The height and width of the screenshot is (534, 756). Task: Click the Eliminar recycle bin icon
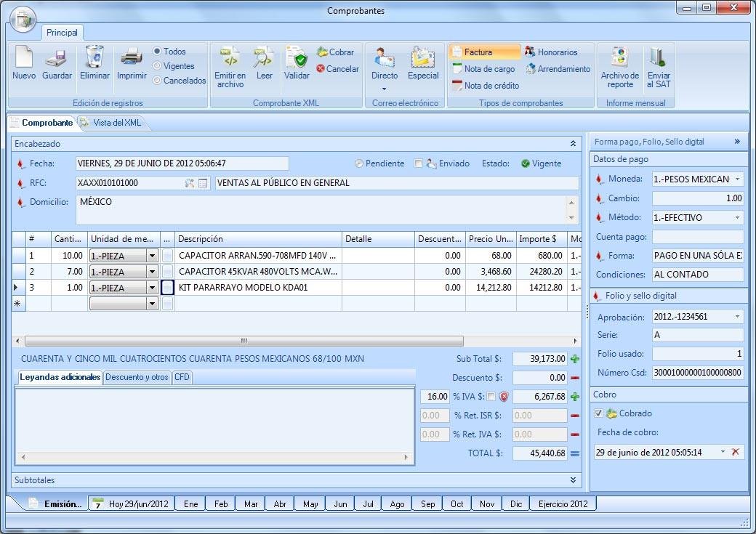94,57
